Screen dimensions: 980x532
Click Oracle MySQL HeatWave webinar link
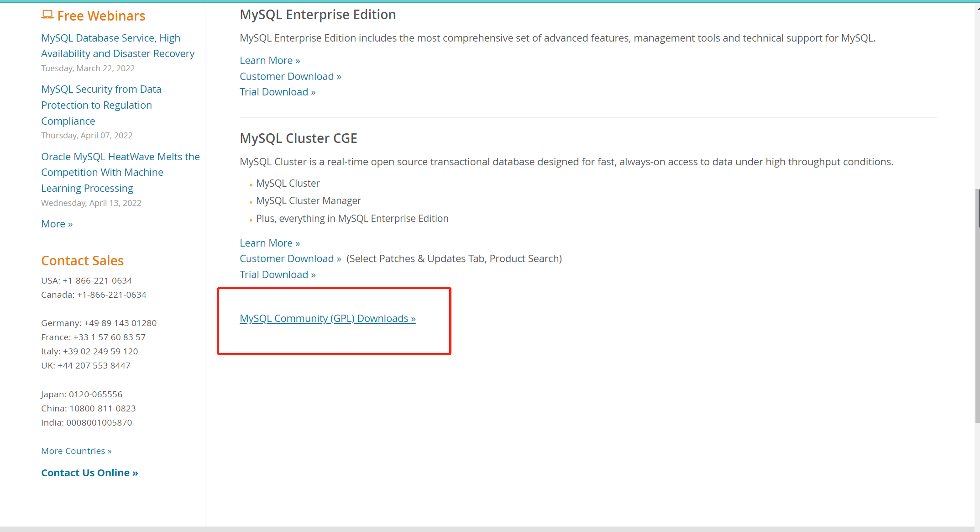pos(120,172)
